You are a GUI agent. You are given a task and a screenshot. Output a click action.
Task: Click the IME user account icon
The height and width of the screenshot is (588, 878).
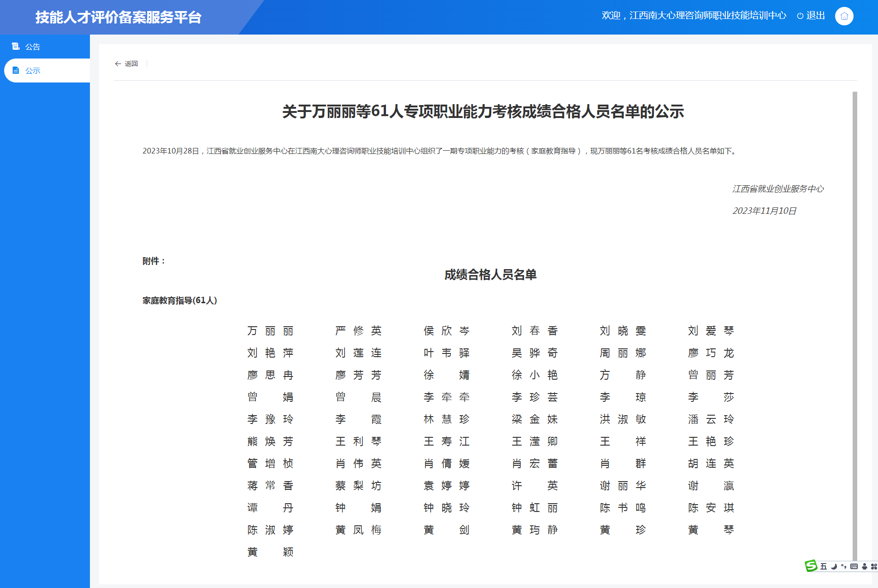click(864, 566)
